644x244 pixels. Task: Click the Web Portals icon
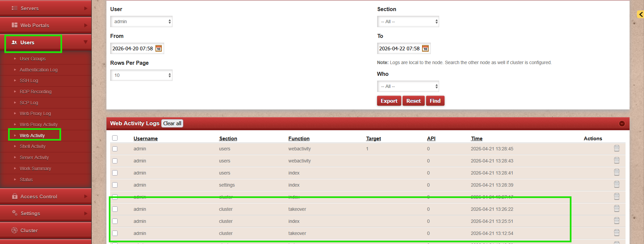[14, 25]
